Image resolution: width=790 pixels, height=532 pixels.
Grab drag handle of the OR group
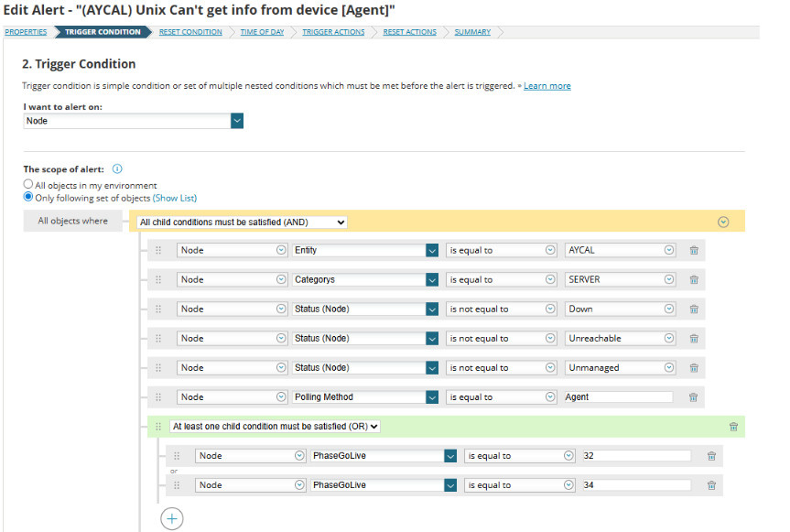tap(158, 427)
